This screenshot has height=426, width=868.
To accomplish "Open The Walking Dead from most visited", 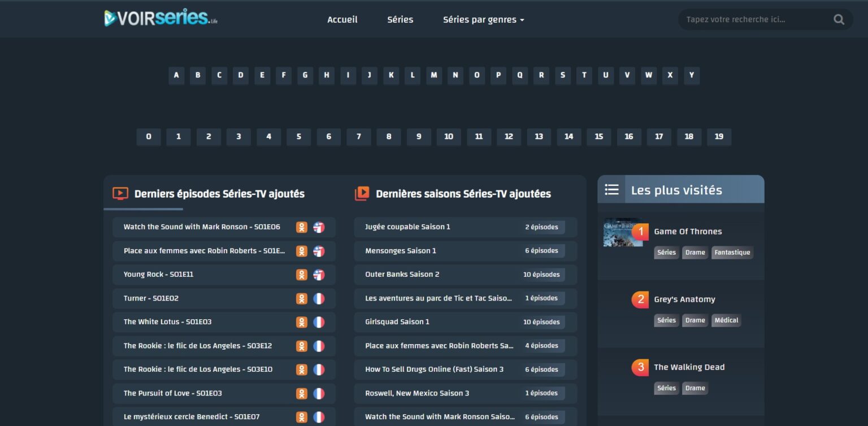I will 689,367.
